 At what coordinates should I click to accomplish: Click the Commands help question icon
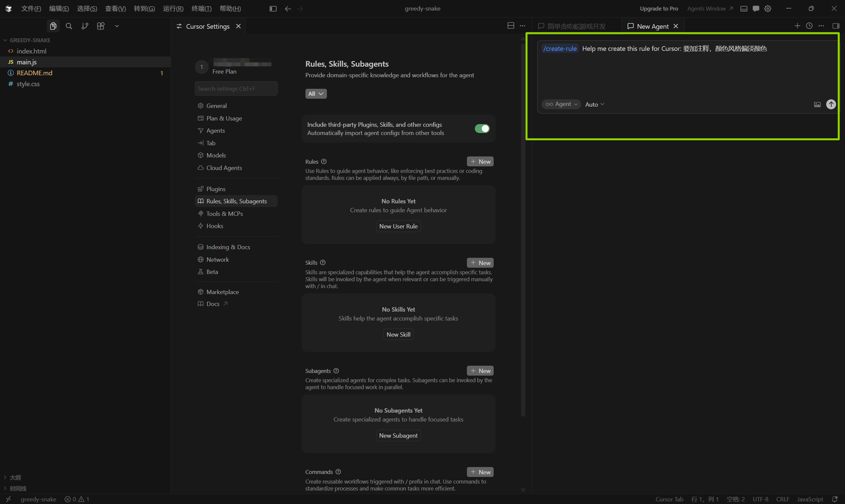click(x=338, y=472)
